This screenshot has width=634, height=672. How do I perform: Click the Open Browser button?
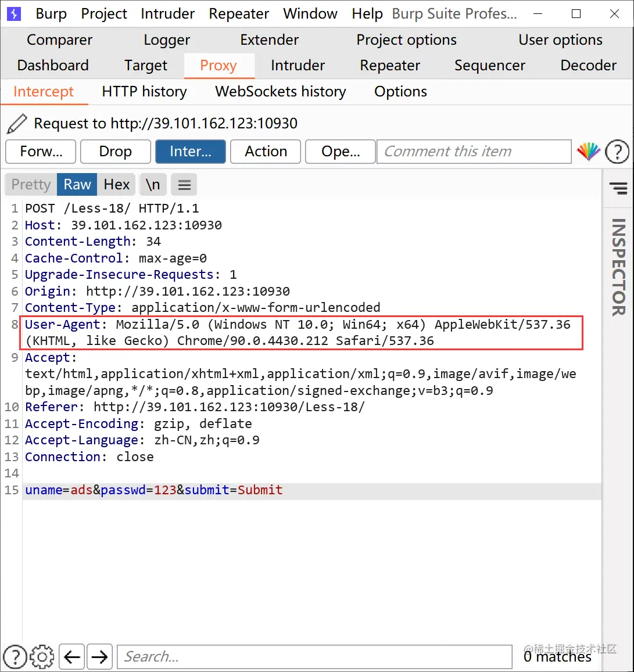(x=341, y=152)
